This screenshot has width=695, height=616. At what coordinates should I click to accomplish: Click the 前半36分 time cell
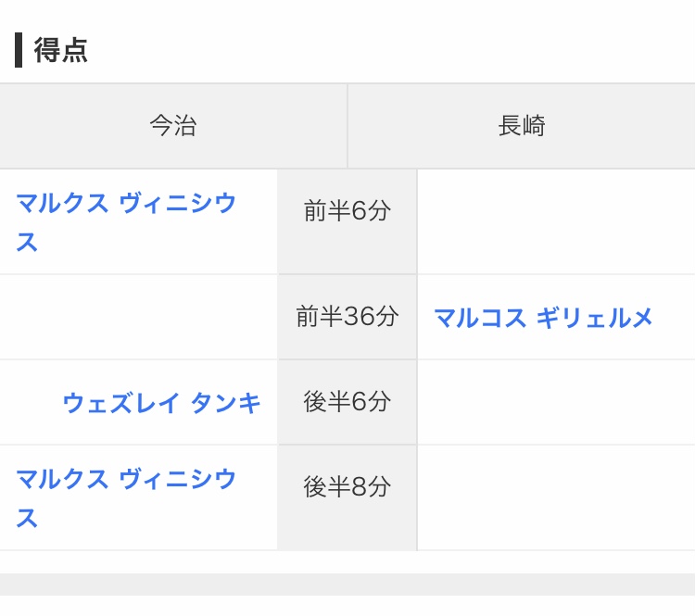(x=347, y=317)
